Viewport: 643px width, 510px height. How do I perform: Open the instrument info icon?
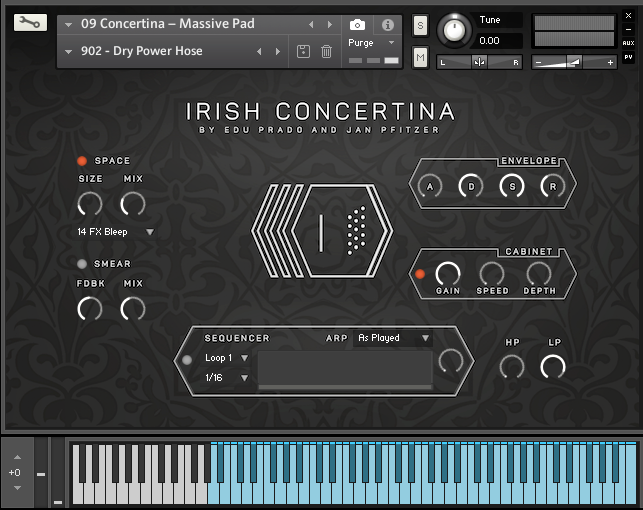388,24
